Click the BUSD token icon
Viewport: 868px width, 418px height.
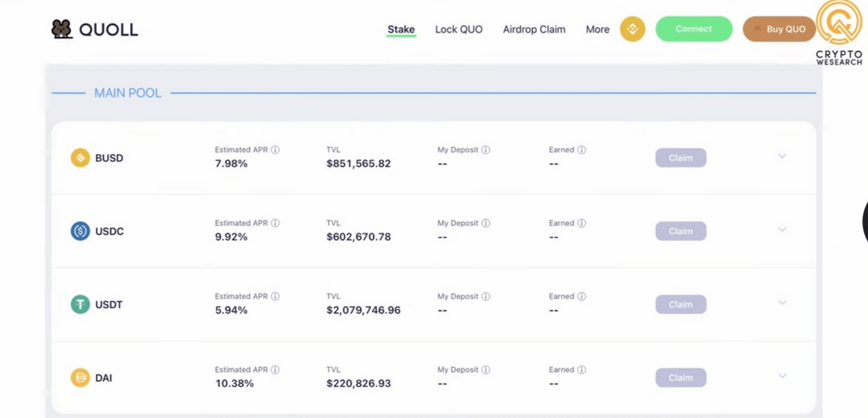(x=80, y=157)
